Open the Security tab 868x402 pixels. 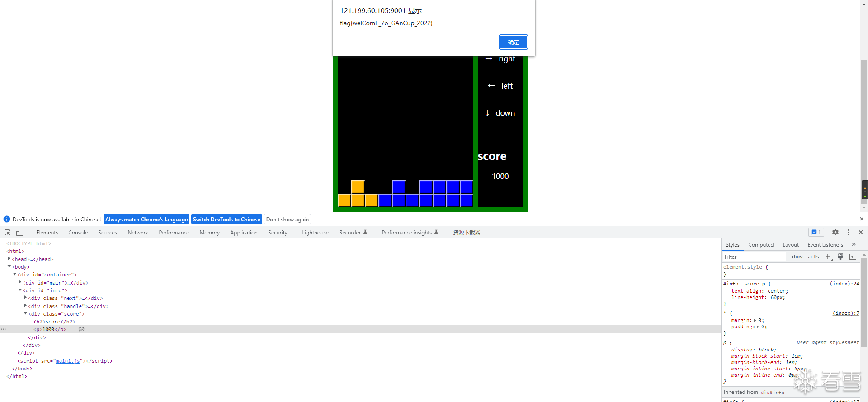278,232
